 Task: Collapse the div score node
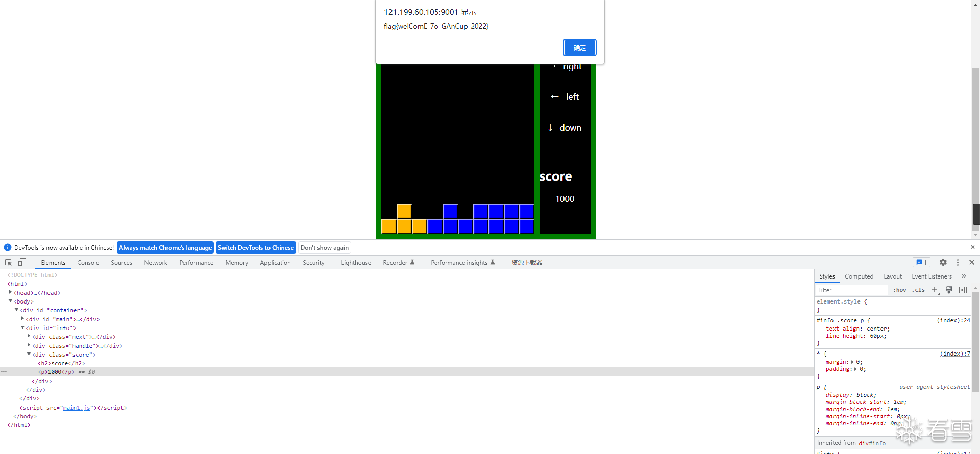[29, 354]
